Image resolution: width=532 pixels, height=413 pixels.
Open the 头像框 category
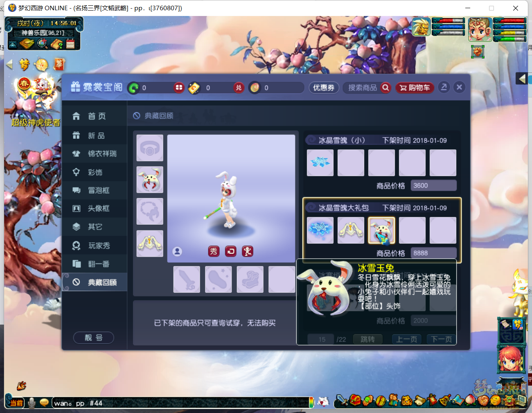point(94,208)
